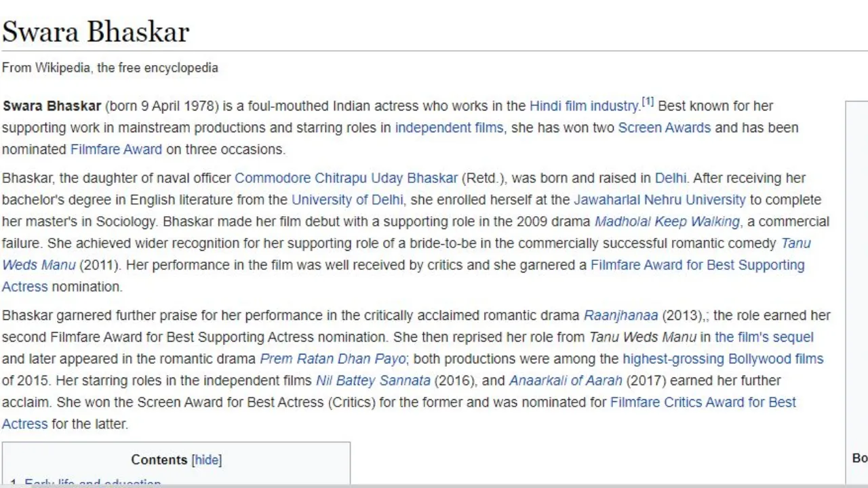The height and width of the screenshot is (488, 868).
Task: Click the birth date 'born 9 April 1978'
Action: (x=161, y=106)
